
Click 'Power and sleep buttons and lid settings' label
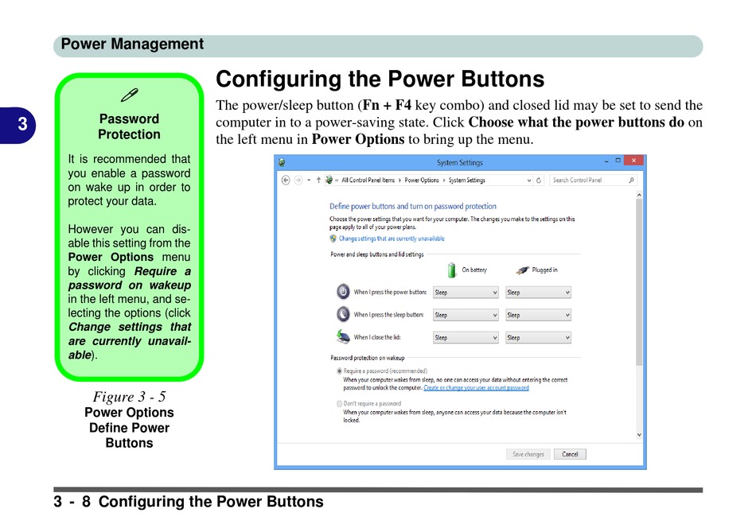(377, 254)
